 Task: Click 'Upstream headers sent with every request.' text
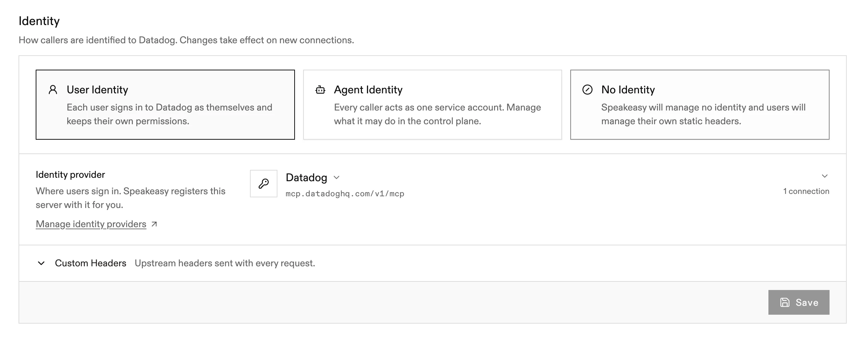(x=225, y=263)
